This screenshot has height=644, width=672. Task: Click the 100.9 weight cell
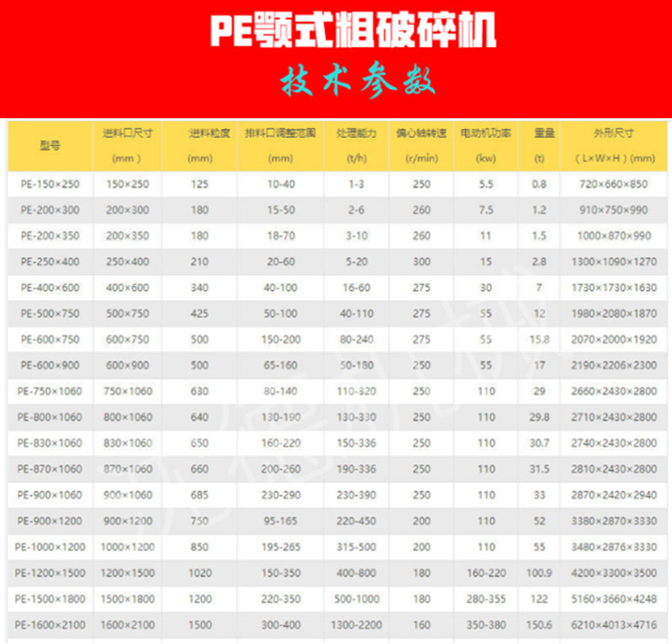[538, 572]
